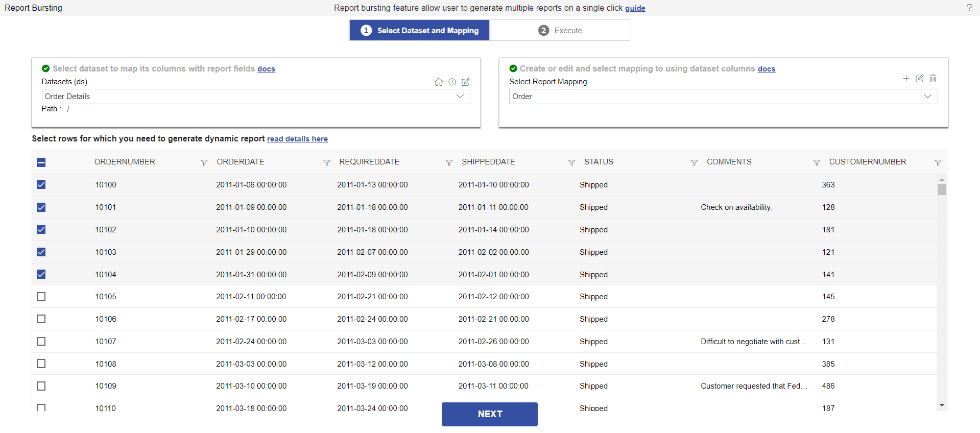This screenshot has width=980, height=433.
Task: Open the help question mark icon
Action: pos(969,8)
